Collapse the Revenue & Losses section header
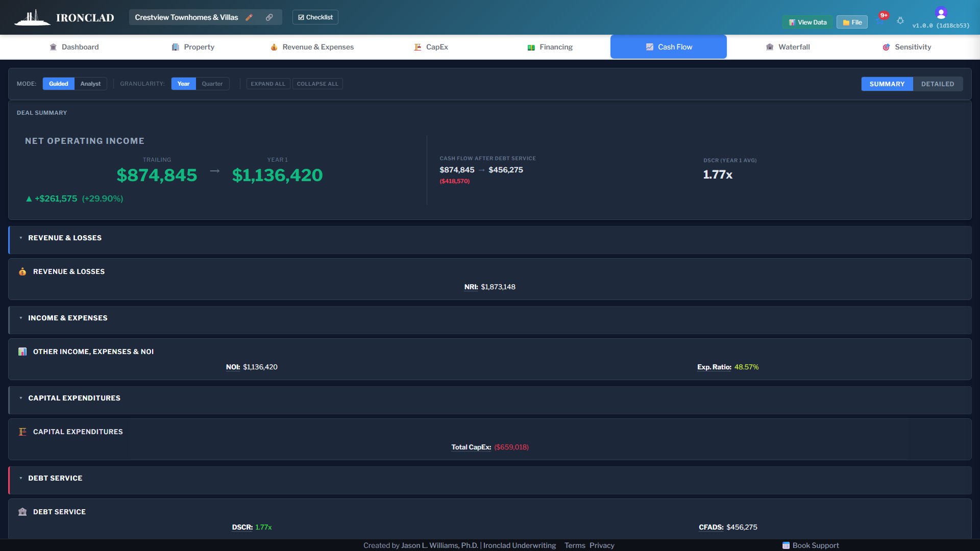The image size is (980, 551). coord(490,240)
